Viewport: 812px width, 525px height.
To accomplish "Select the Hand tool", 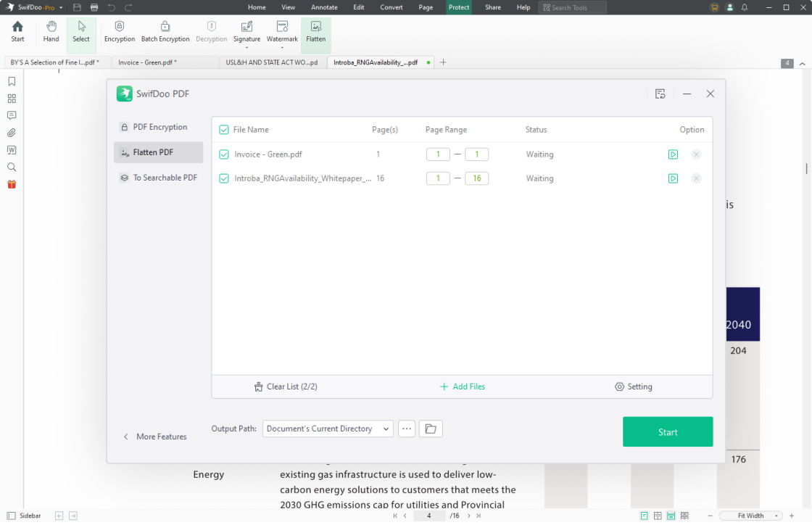I will tap(51, 32).
